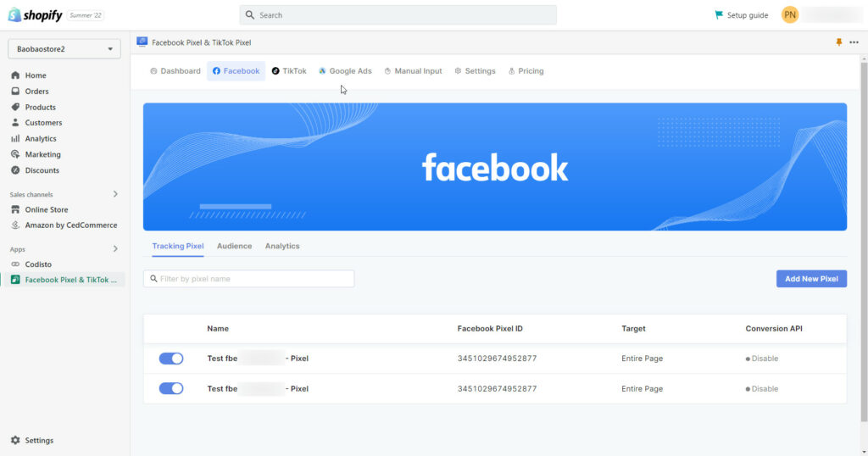This screenshot has height=456, width=868.
Task: Click the Shopify logo
Action: point(36,15)
